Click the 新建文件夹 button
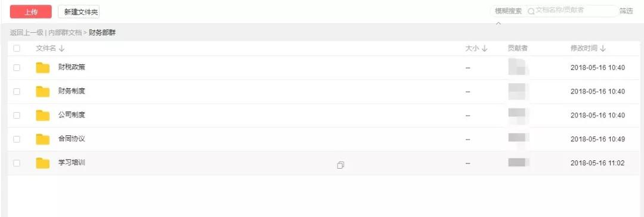 tap(79, 12)
